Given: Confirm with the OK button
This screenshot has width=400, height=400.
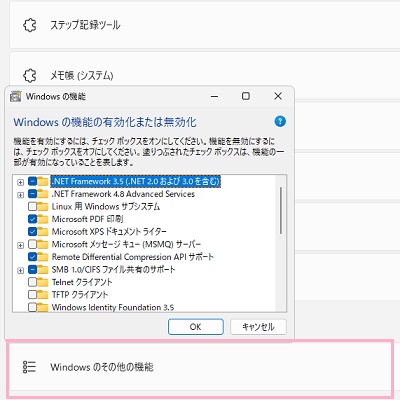Looking at the screenshot, I should [196, 327].
